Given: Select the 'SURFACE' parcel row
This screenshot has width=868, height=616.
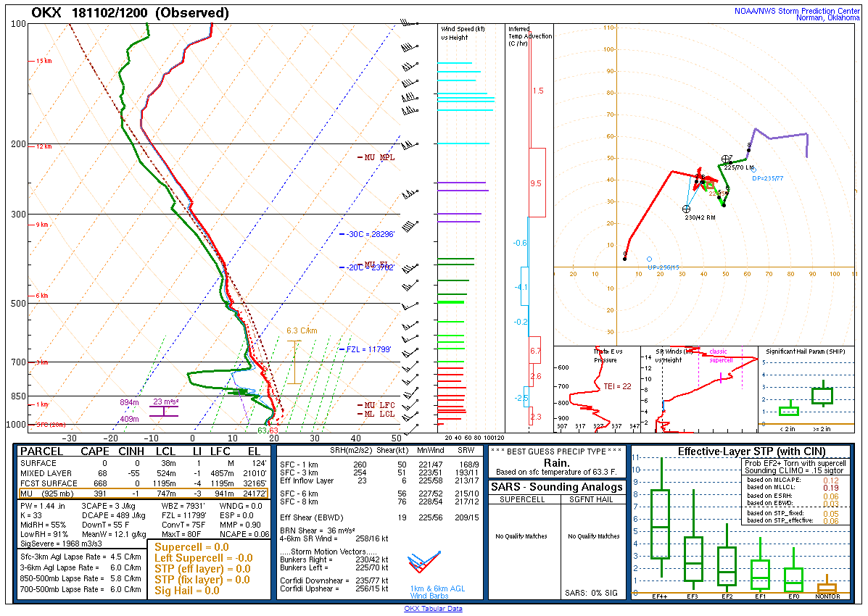Looking at the screenshot, I should (x=144, y=463).
